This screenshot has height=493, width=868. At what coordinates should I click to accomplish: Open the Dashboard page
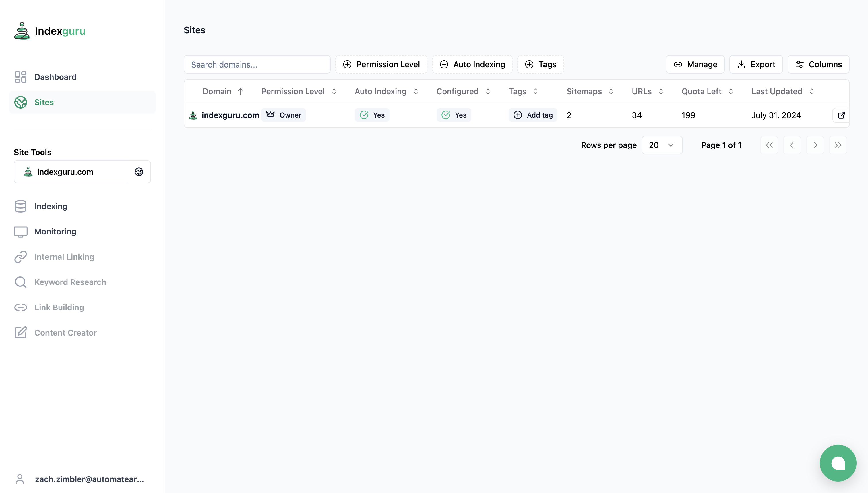point(82,77)
